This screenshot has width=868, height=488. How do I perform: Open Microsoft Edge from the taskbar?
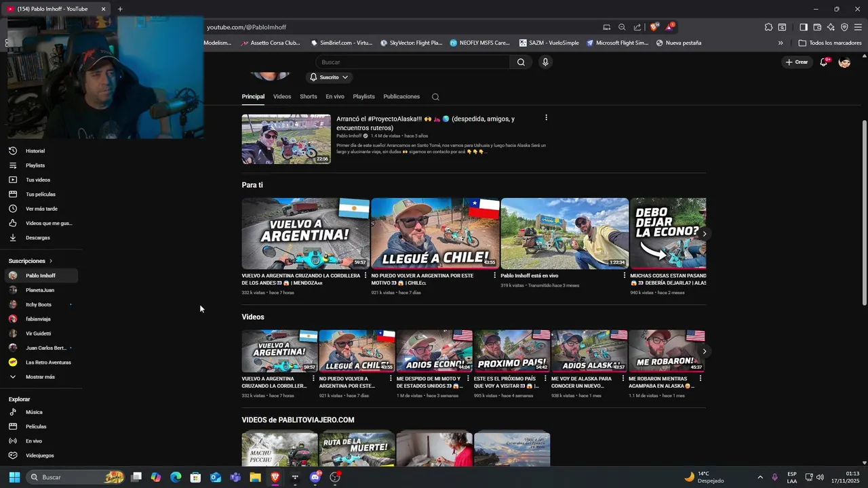(x=176, y=477)
